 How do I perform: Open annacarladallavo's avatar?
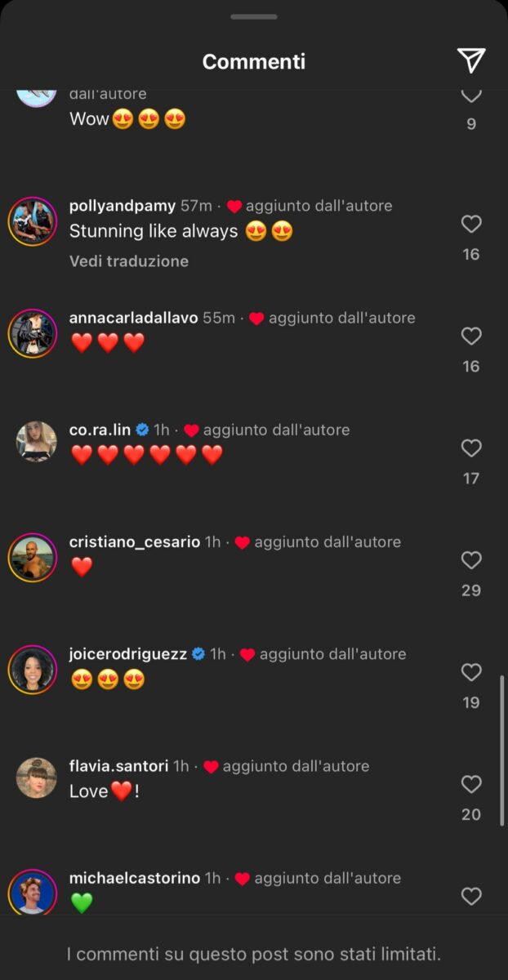pyautogui.click(x=33, y=333)
